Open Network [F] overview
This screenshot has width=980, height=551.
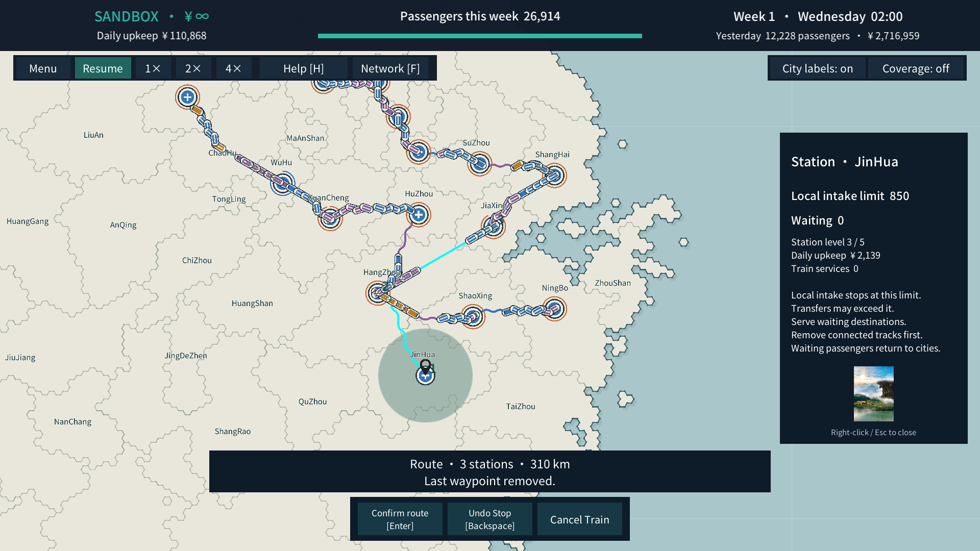(390, 68)
